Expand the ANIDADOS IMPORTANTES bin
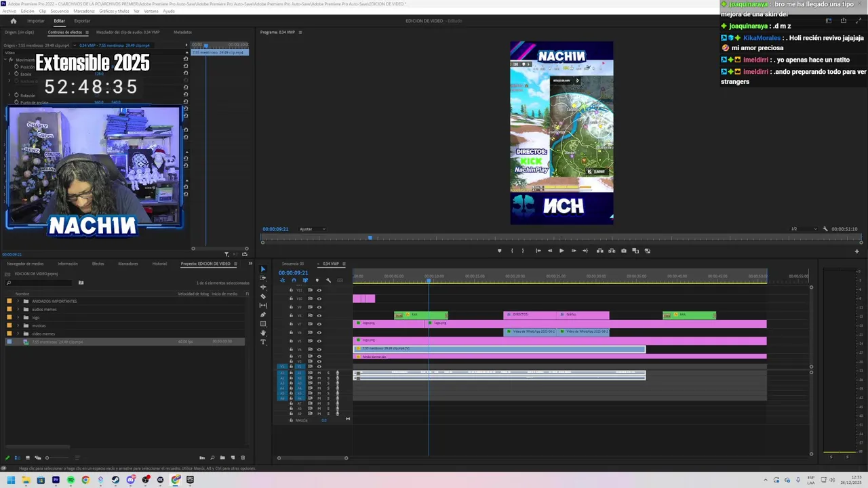The height and width of the screenshot is (488, 868). click(x=18, y=301)
